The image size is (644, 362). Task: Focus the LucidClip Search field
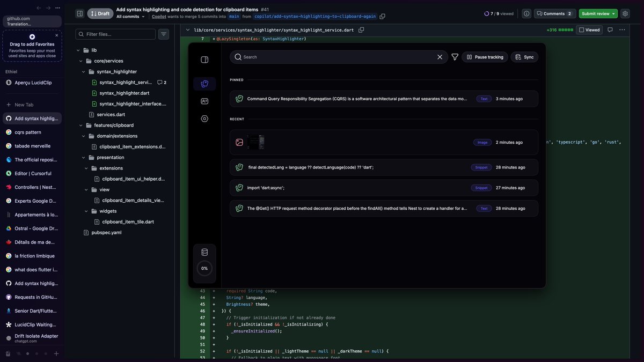point(339,57)
